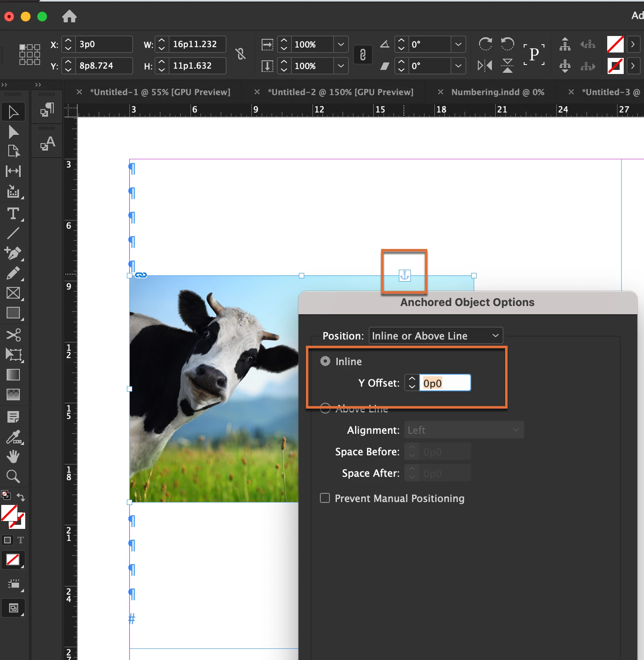Rotate 90 degrees counter-clockwise
Image resolution: width=644 pixels, height=660 pixels.
click(x=508, y=43)
